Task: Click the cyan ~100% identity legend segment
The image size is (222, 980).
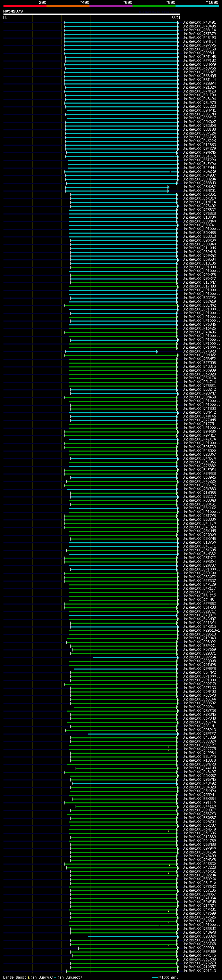Action: 197,6
